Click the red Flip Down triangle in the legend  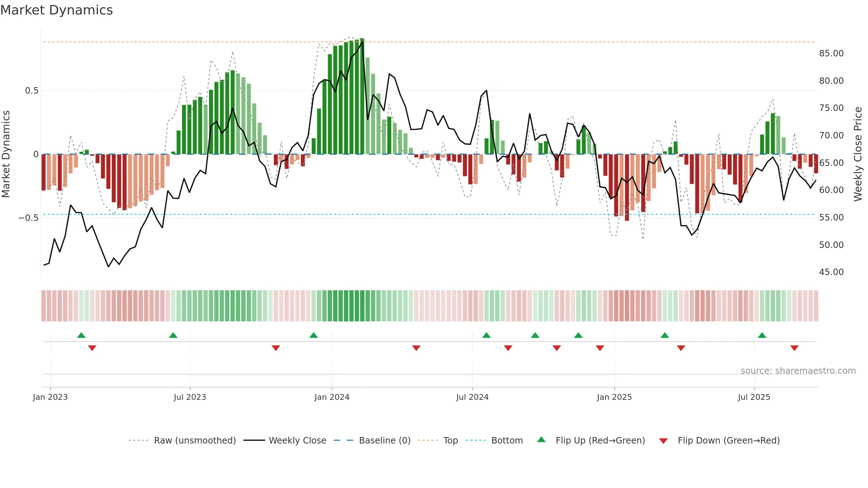[663, 441]
